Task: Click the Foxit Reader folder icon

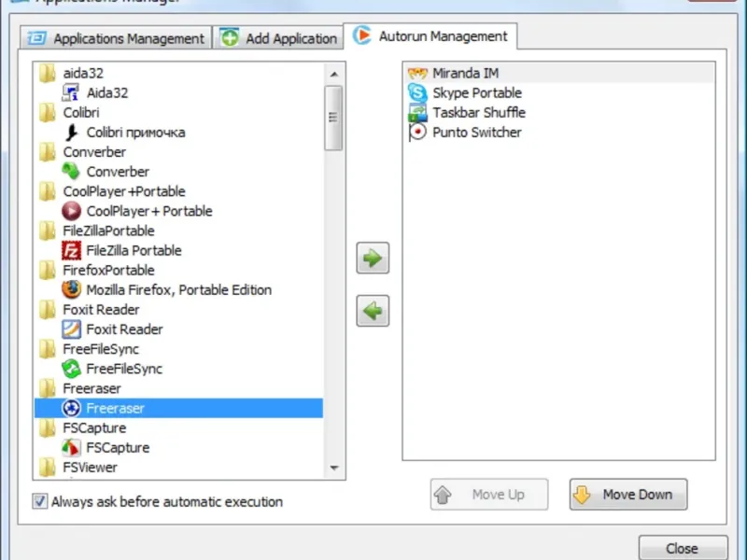Action: tap(48, 310)
